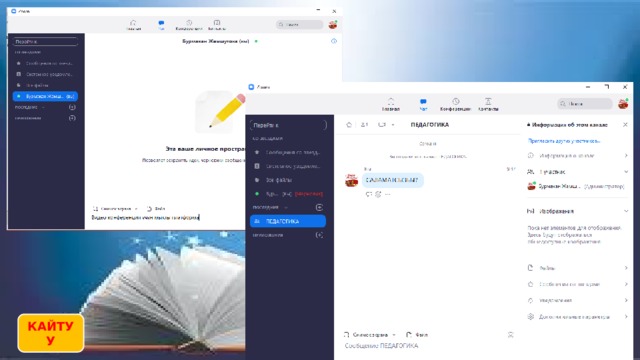This screenshot has height=360, width=640.
Task: Click the sender avatar beside the chat message
Action: (x=351, y=180)
